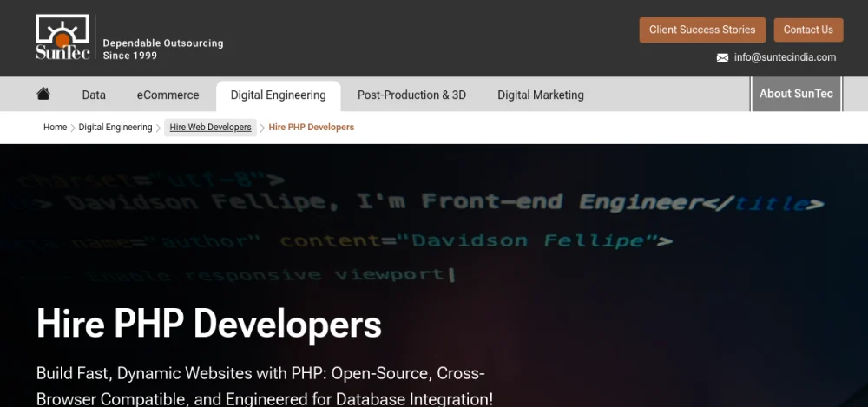Click Hire PHP Developers breadcrumb text

tap(311, 127)
